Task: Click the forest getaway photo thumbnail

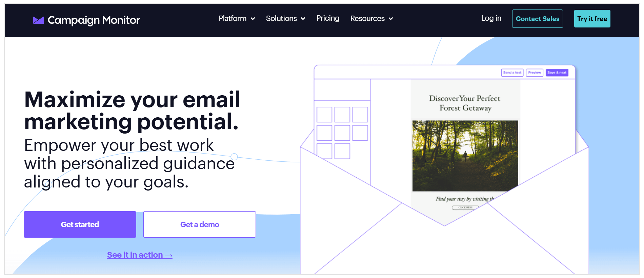Action: (465, 156)
